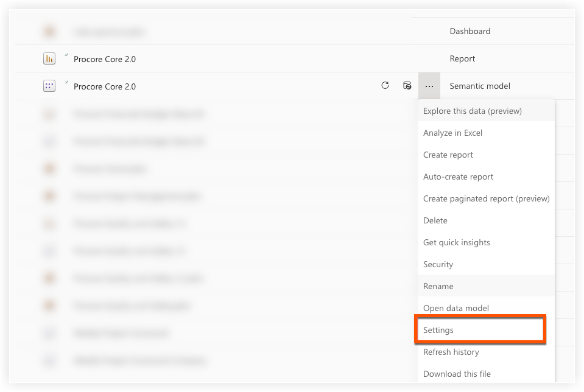The width and height of the screenshot is (584, 392).
Task: Open Refresh history from the menu
Action: [x=451, y=352]
